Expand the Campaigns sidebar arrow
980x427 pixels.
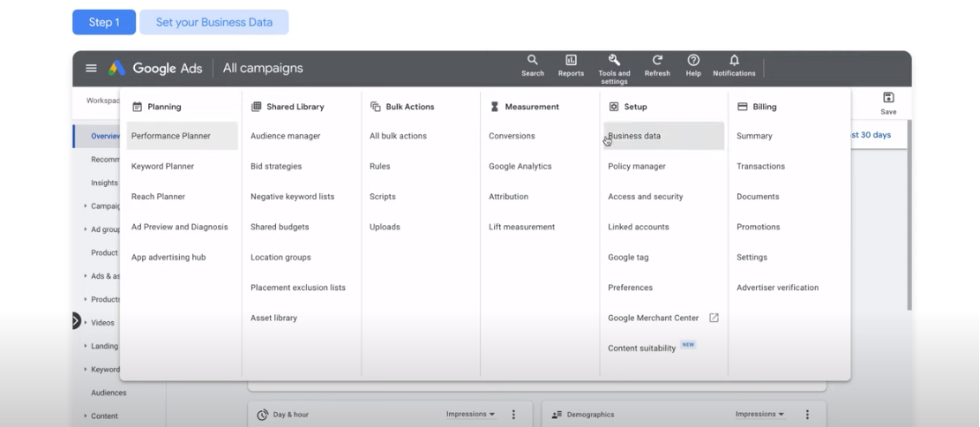coord(86,206)
